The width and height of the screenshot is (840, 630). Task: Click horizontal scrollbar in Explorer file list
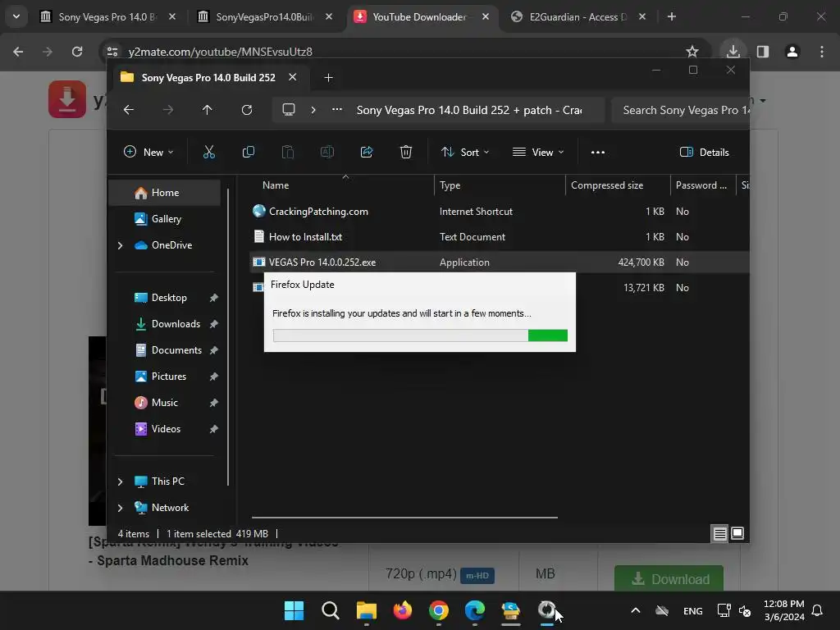pos(404,518)
